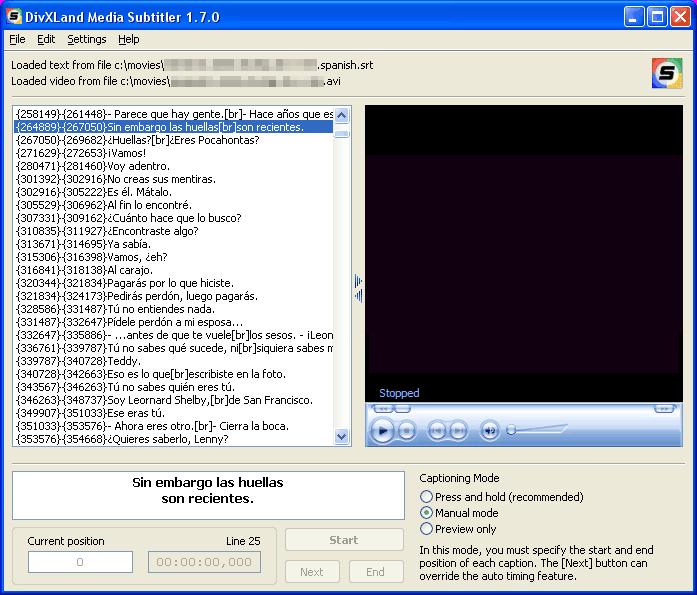
Task: Select Press and hold (recommended) mode
Action: click(502, 496)
